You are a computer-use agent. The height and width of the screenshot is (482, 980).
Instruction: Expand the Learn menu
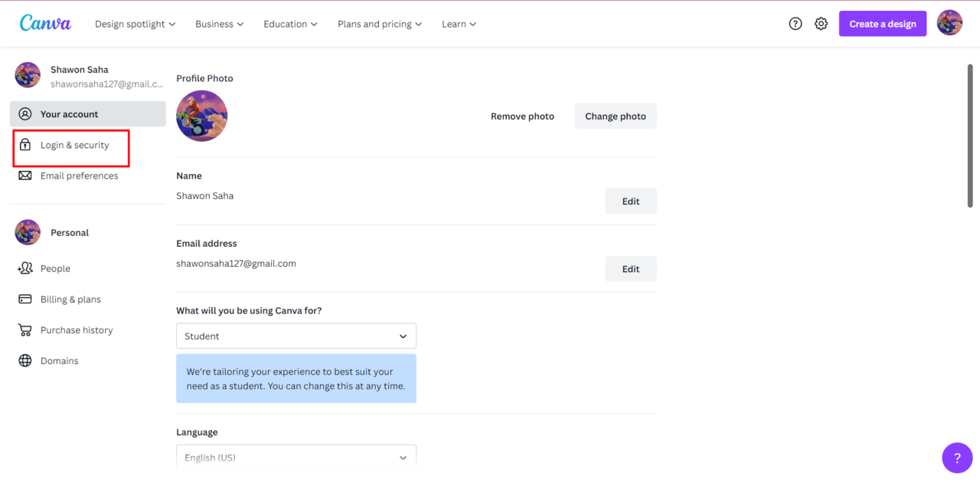(x=459, y=24)
